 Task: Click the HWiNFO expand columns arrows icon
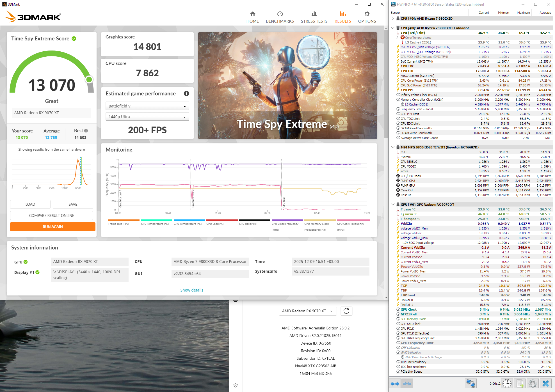coord(395,384)
